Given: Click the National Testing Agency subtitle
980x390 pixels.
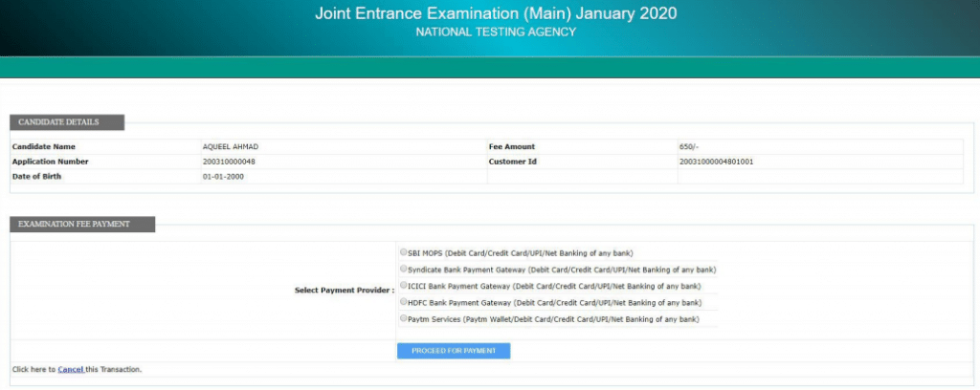Looking at the screenshot, I should pos(496,32).
